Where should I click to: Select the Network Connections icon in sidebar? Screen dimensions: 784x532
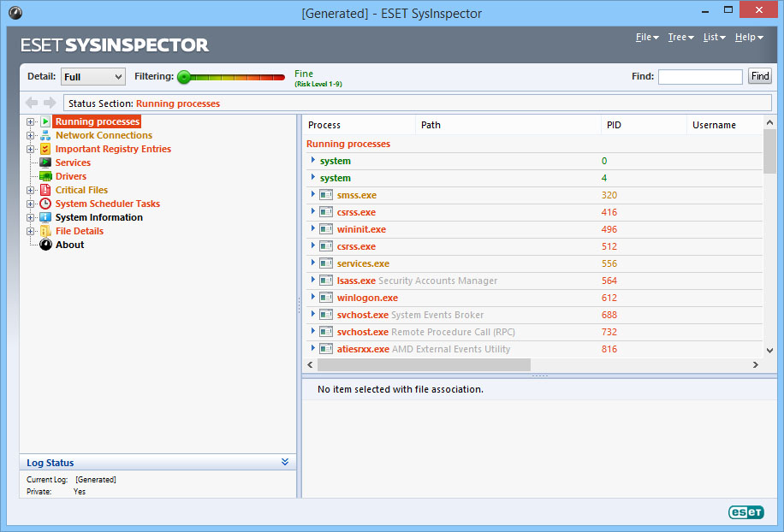tap(46, 135)
